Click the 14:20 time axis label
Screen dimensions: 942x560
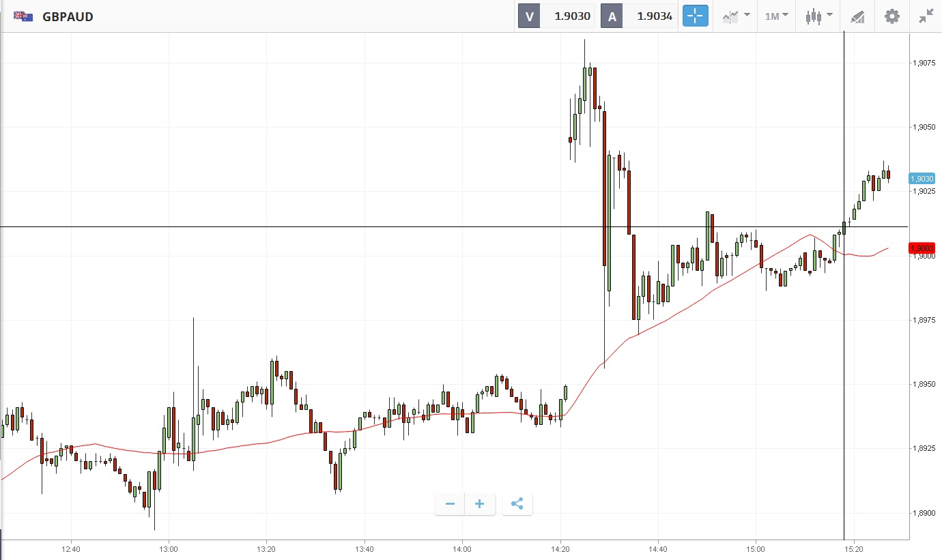coord(560,549)
